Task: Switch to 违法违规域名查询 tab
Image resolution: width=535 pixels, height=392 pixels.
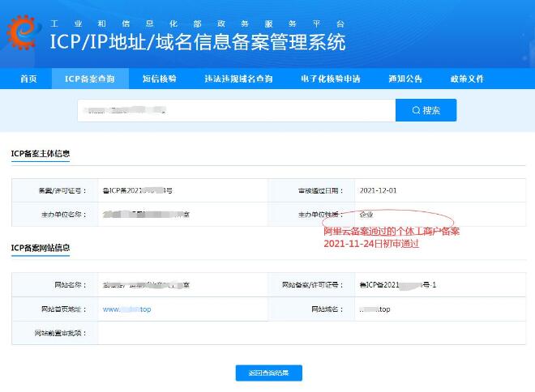Action: (x=238, y=79)
